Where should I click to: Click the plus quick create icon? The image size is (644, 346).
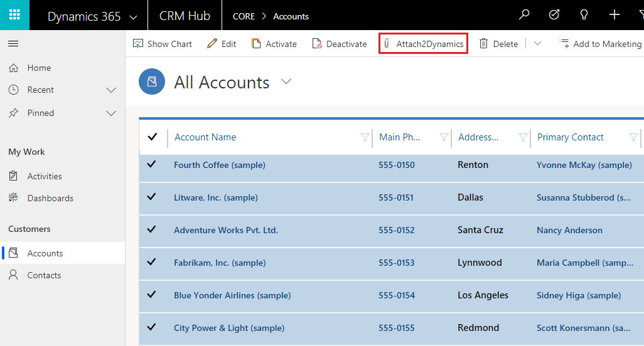[x=614, y=15]
